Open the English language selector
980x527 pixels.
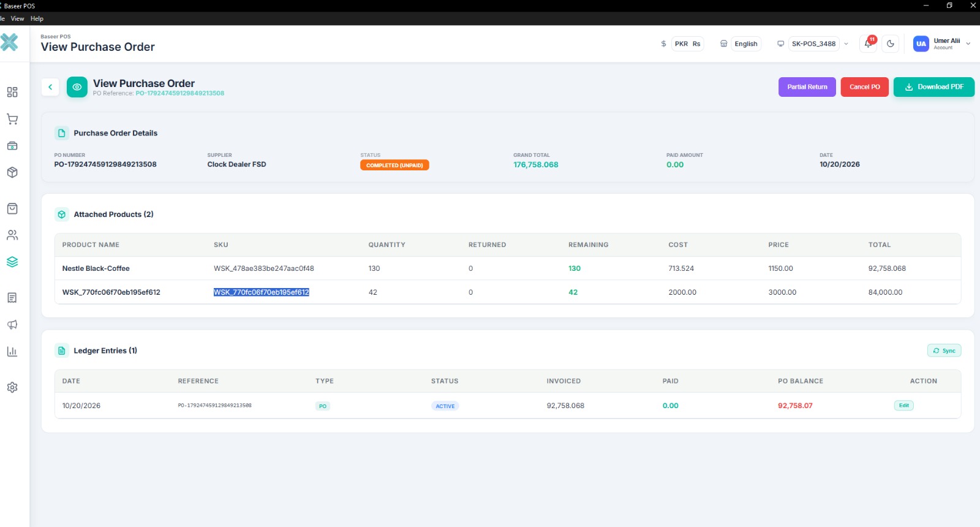[741, 44]
